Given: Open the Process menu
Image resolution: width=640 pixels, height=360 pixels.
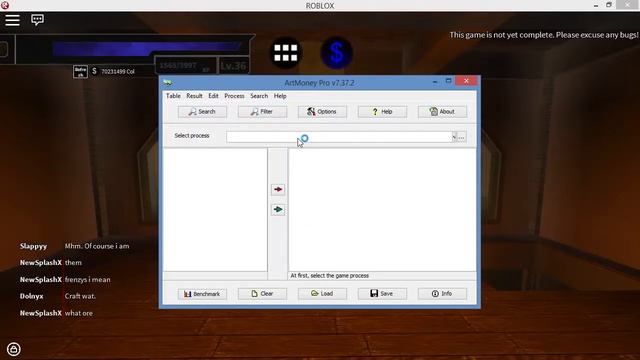Looking at the screenshot, I should 234,96.
